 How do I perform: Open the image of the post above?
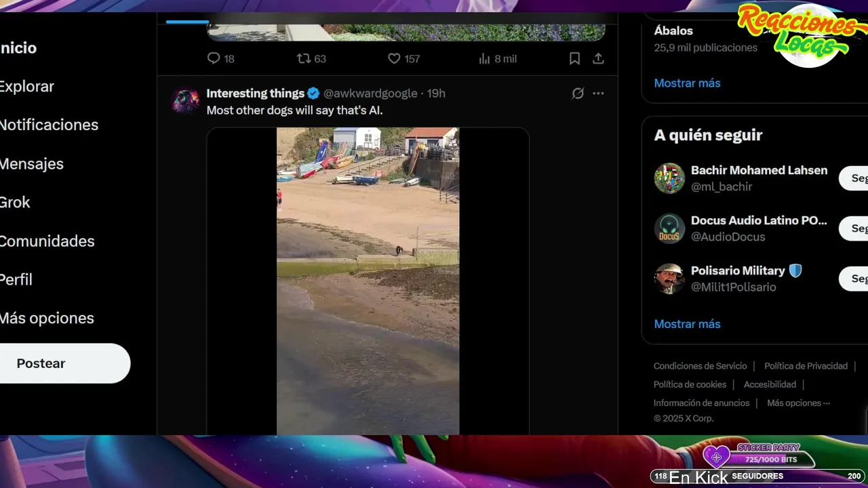406,33
